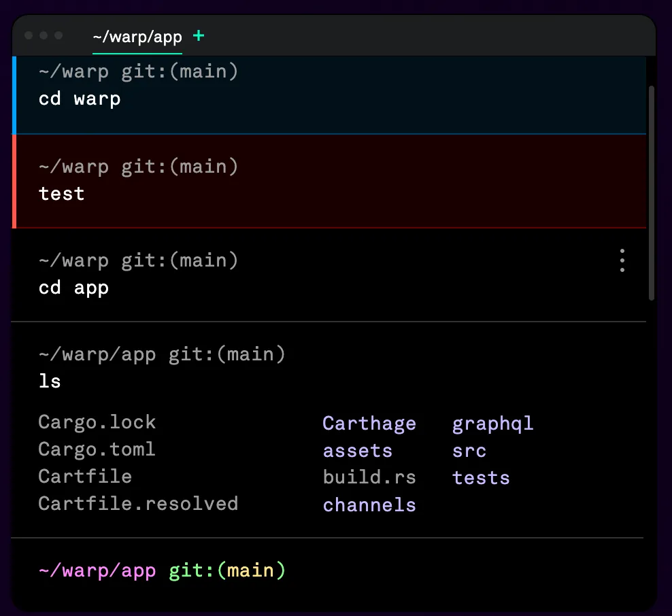Open a new tab with the plus icon
The width and height of the screenshot is (672, 616).
coord(199,36)
